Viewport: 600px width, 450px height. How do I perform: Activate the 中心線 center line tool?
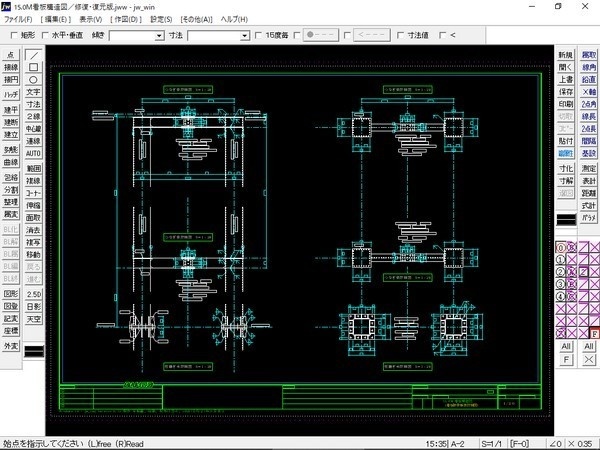(x=34, y=129)
